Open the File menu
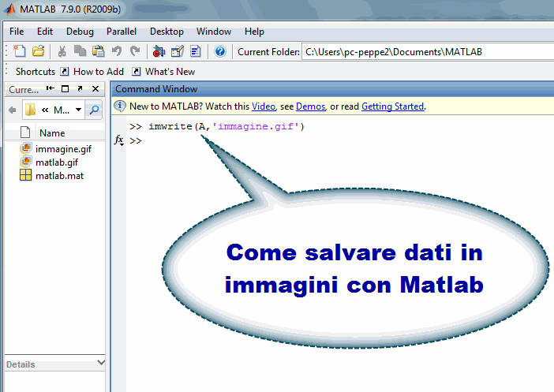The height and width of the screenshot is (392, 554). click(x=17, y=32)
